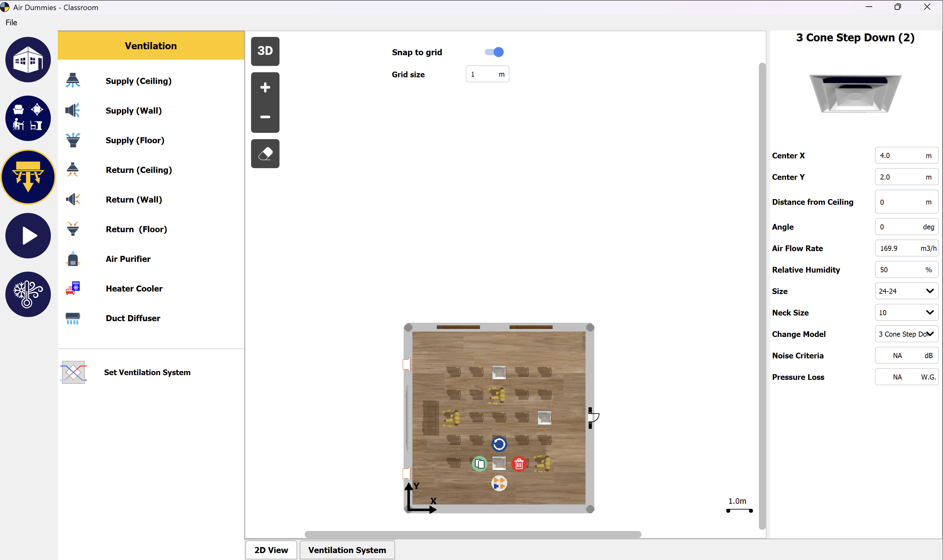Open the thermal snowflake settings icon
The image size is (943, 560).
click(x=28, y=294)
